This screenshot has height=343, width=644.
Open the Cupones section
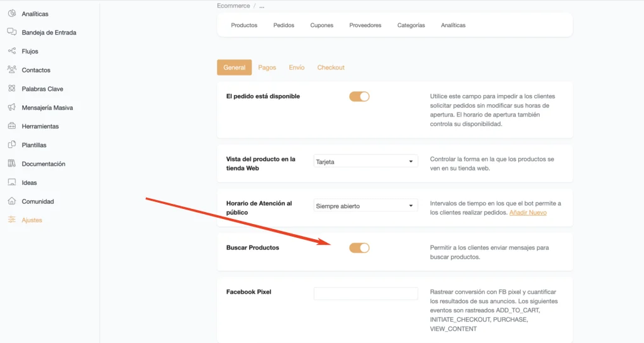coord(321,25)
